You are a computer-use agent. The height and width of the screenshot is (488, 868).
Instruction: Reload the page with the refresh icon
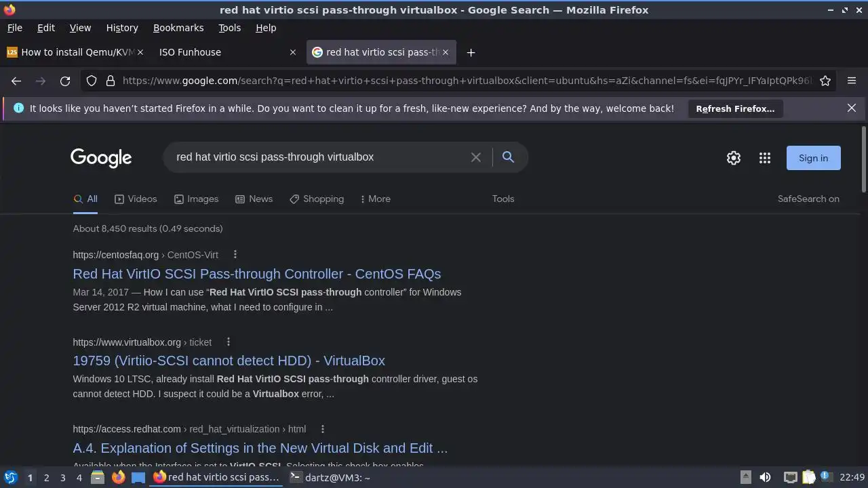coord(65,81)
